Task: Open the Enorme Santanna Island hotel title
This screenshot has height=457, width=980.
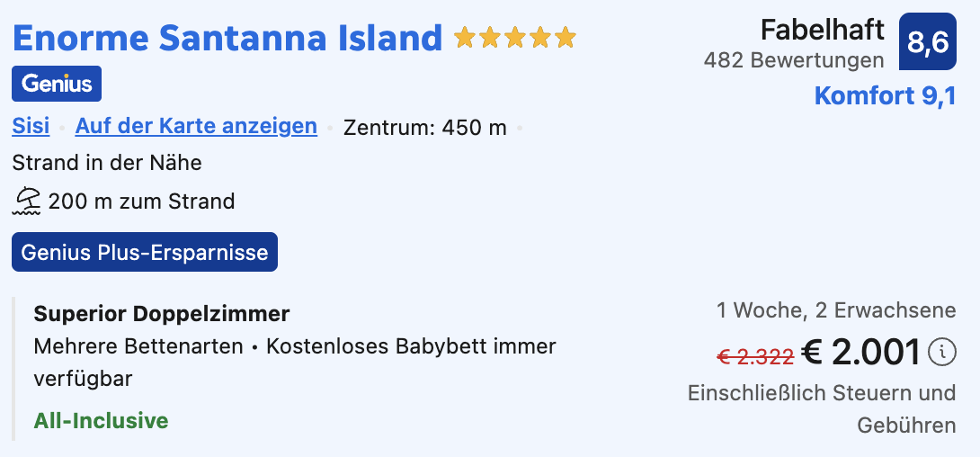Action: tap(227, 38)
